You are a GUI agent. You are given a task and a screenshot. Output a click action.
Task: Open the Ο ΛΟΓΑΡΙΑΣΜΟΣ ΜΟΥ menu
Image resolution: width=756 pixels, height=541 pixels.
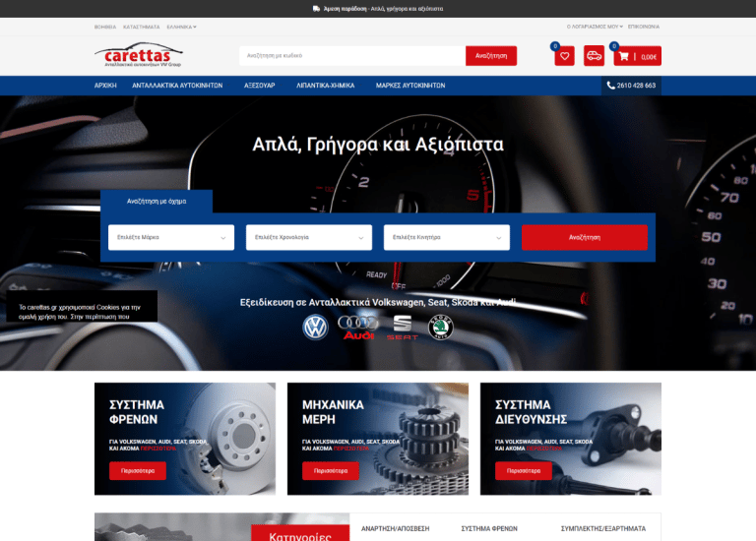point(595,27)
